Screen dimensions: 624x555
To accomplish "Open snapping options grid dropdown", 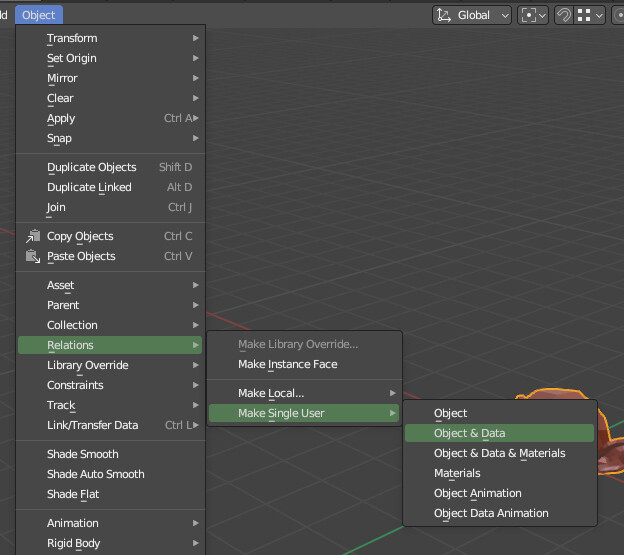I will click(590, 16).
